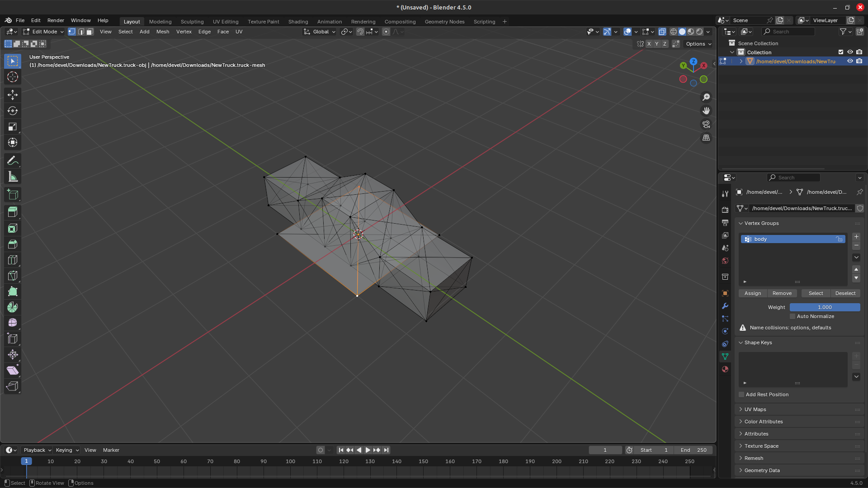This screenshot has height=488, width=868.
Task: Enable face select mode
Action: (90, 32)
